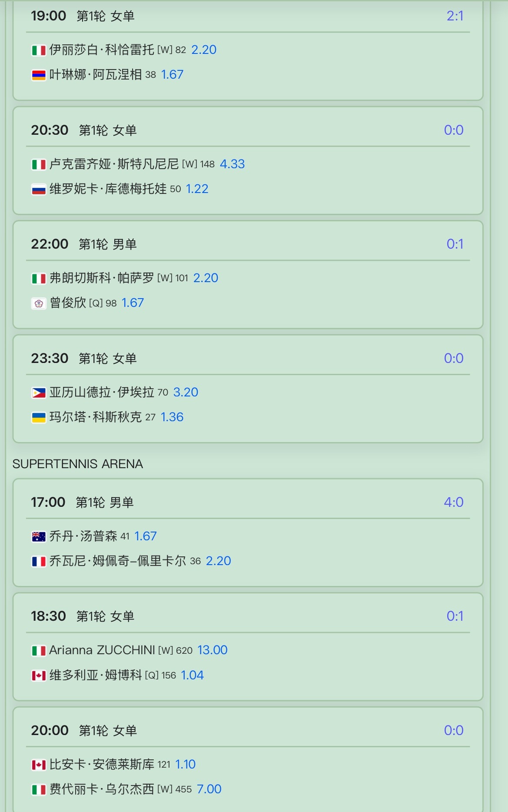Click the Canadian flag beside 维多利亚·姆博科
508x812 pixels.
click(x=39, y=676)
